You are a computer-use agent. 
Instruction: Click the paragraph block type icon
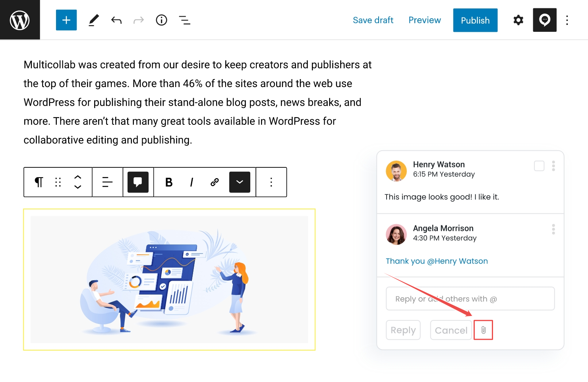tap(39, 182)
